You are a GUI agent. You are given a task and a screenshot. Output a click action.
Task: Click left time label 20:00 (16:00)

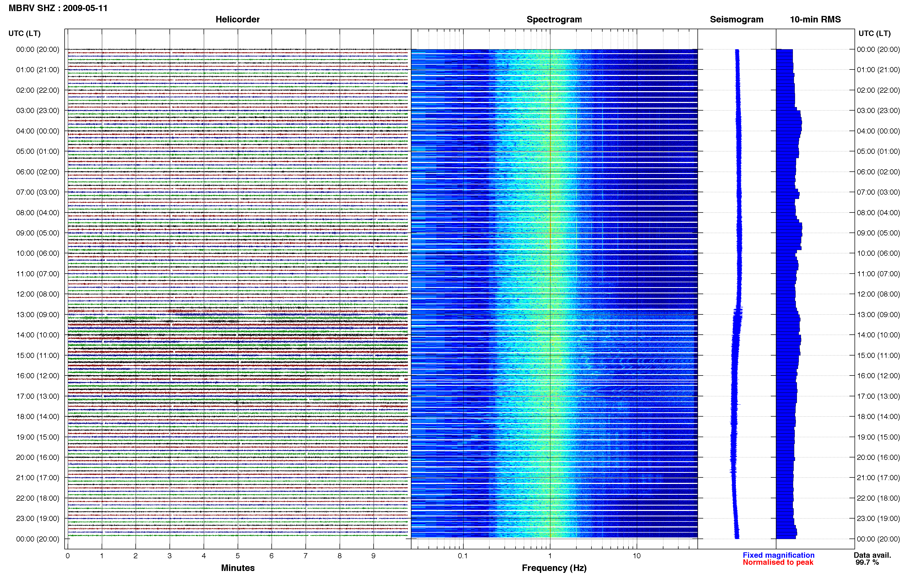point(38,457)
